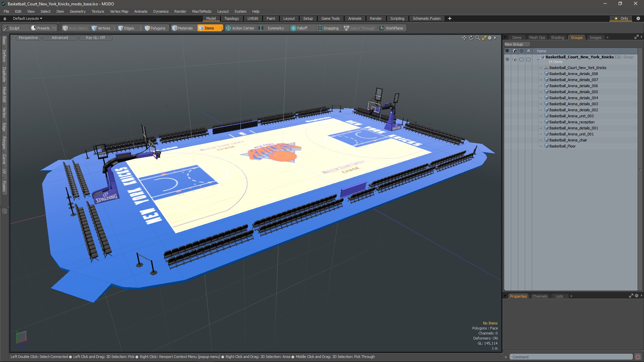Click the render camera column header icon
644x362 pixels.
tap(515, 51)
